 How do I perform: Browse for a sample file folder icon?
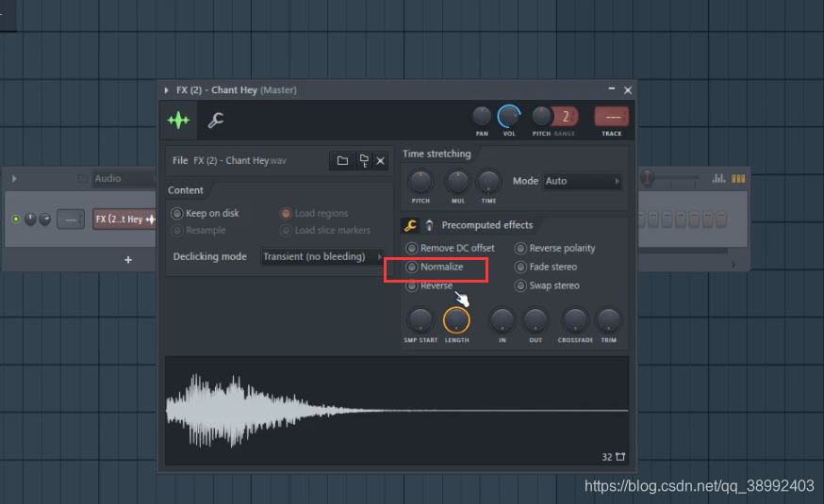coord(342,161)
